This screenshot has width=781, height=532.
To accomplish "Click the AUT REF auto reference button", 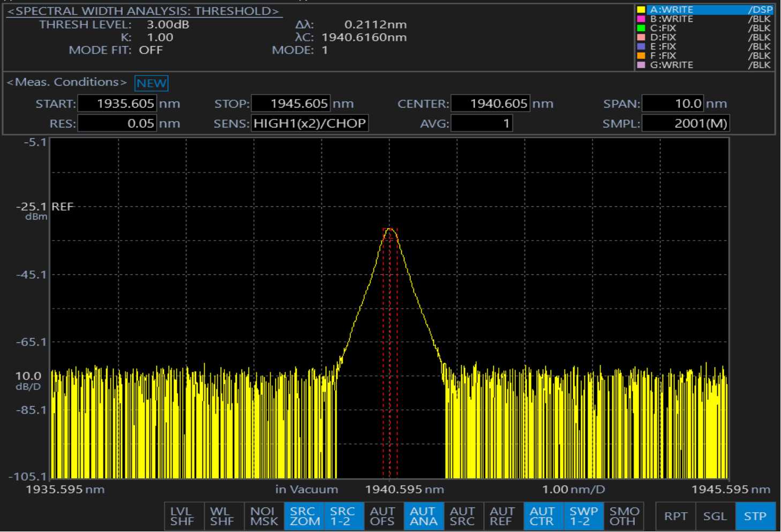I will click(502, 516).
